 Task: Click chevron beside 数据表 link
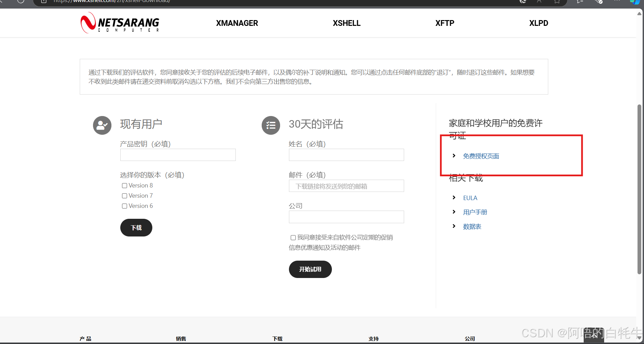click(x=454, y=226)
